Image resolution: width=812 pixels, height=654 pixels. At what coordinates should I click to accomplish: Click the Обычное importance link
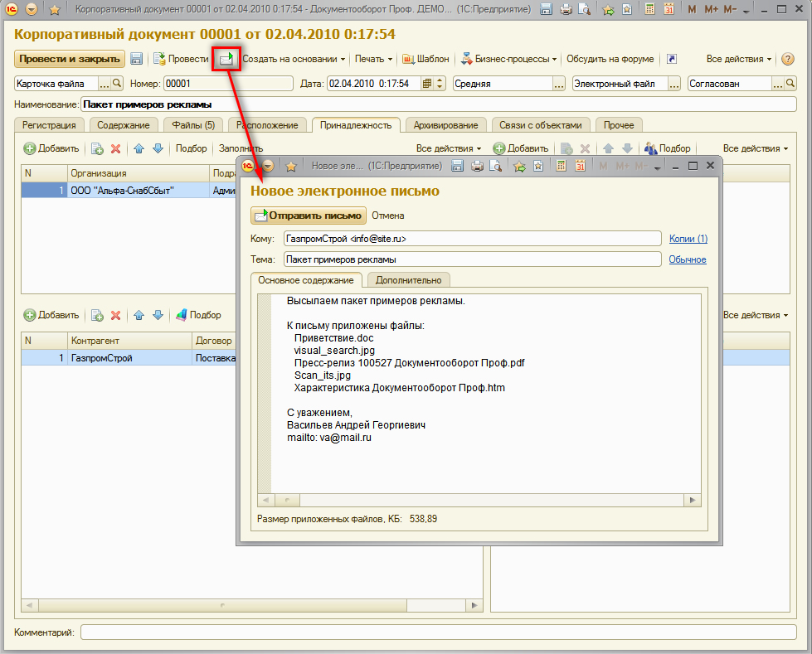tap(688, 259)
